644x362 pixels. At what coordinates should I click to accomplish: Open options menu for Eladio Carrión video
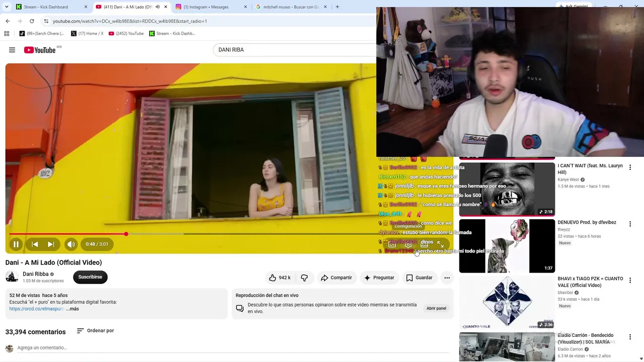[x=630, y=337]
